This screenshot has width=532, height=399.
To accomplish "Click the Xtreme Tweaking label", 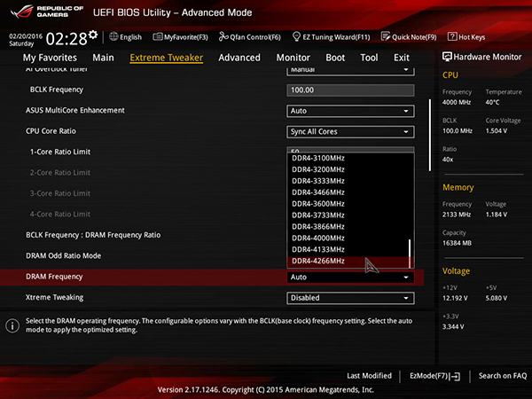I will click(x=55, y=298).
